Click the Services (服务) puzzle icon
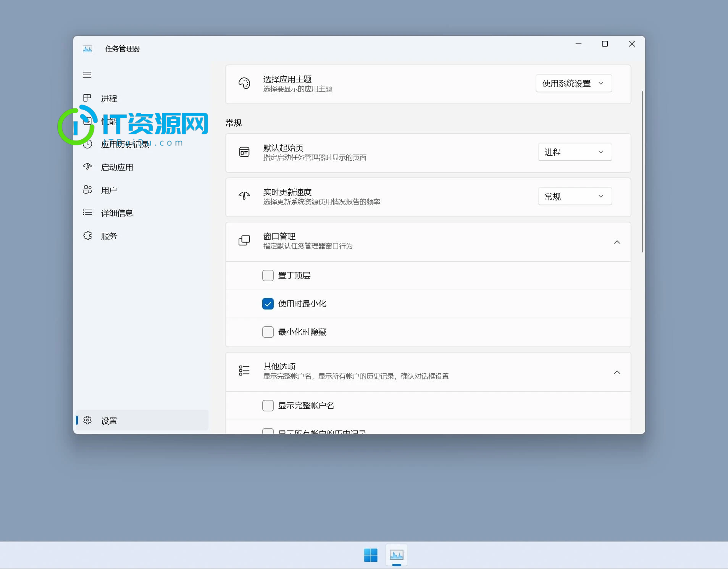Screen dimensions: 728x569 [87, 235]
